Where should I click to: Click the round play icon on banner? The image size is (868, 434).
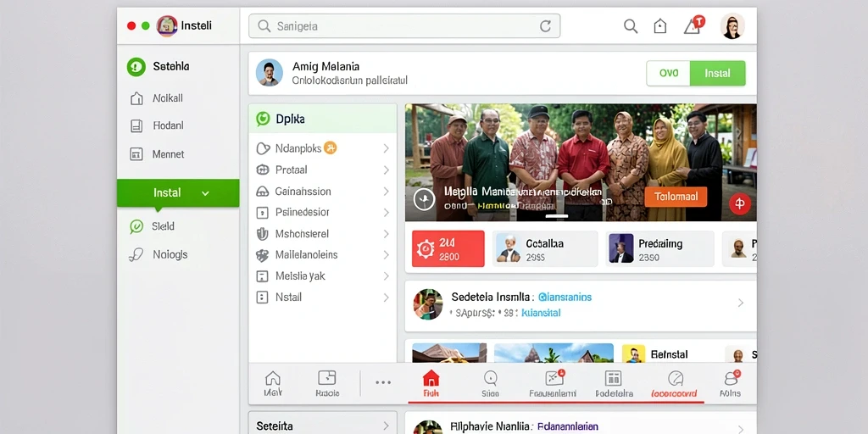[424, 198]
